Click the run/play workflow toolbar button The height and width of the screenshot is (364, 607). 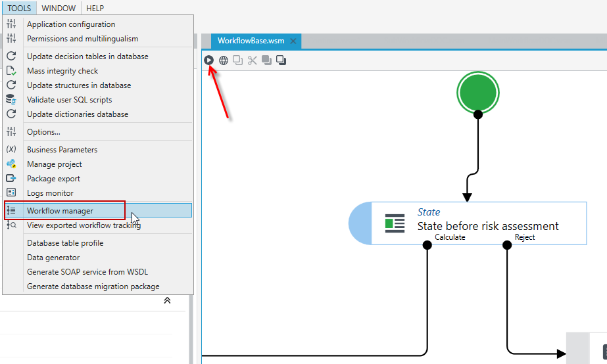point(208,60)
